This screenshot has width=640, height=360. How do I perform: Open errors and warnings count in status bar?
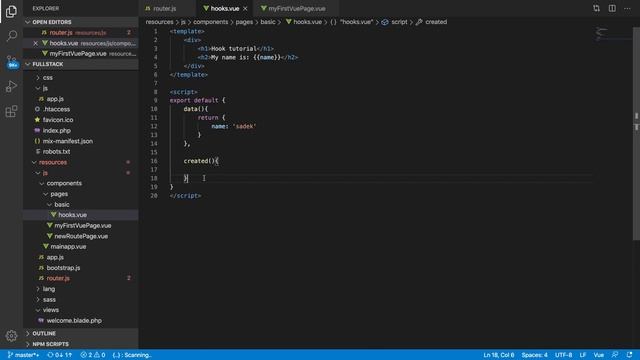click(93, 355)
